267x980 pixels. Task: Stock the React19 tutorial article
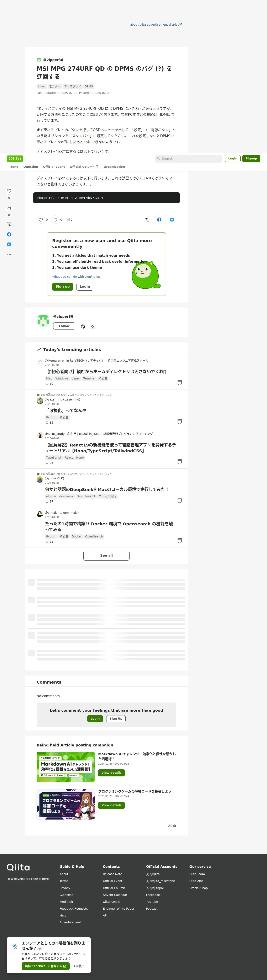click(x=180, y=461)
